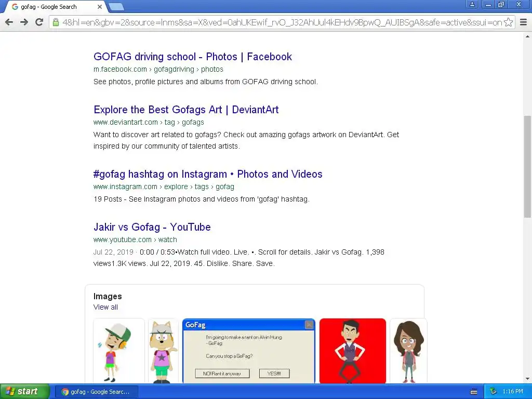Close the gofag Google Search tab
532x399 pixels.
(99, 7)
